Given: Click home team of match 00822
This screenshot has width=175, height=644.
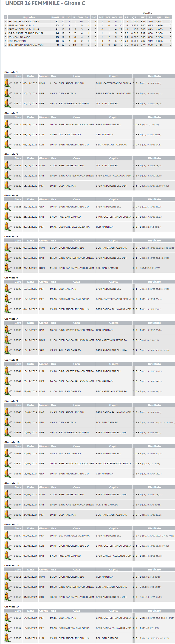Looking at the screenshot, I should click(x=76, y=176).
